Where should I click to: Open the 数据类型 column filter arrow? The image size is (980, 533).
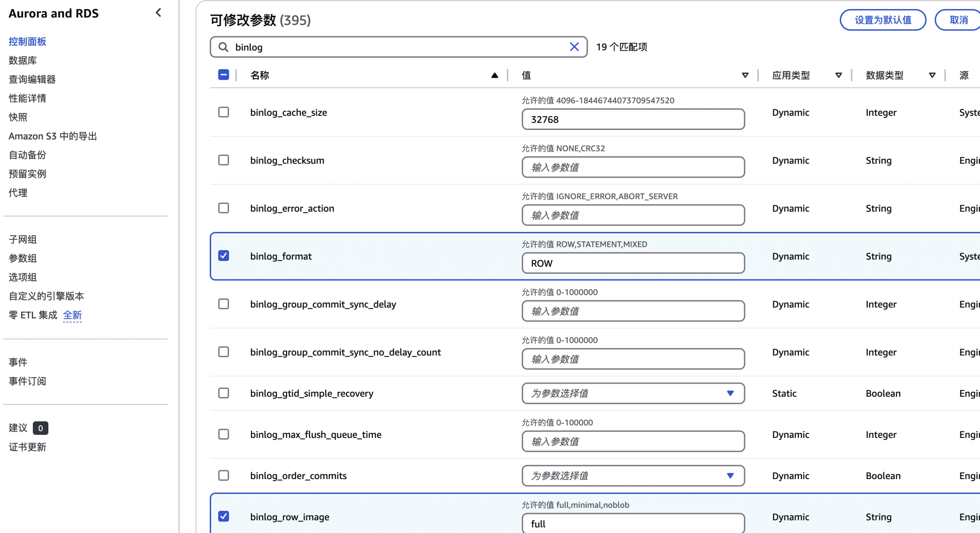[x=932, y=75]
